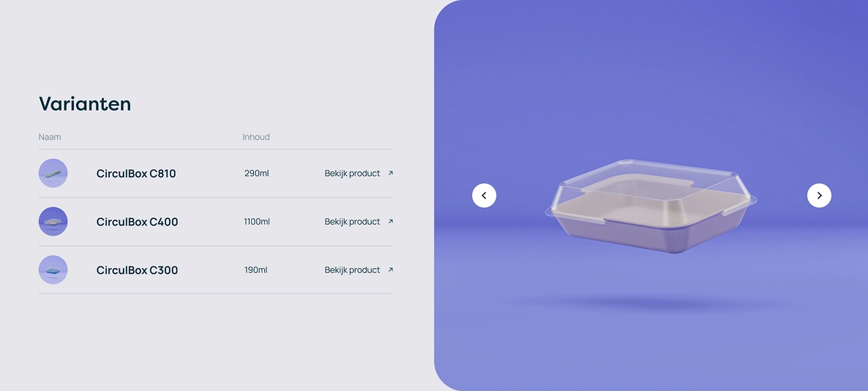
Task: Click the 1100ml content value
Action: 257,222
